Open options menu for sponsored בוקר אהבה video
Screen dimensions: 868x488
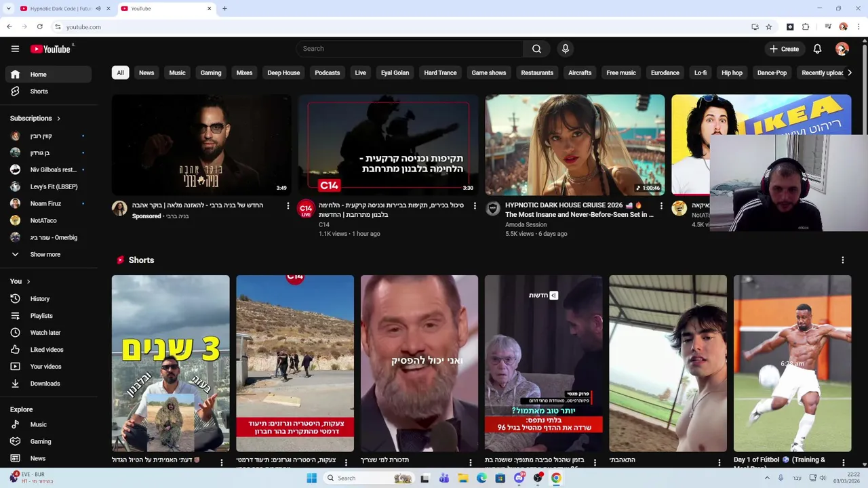pyautogui.click(x=288, y=206)
